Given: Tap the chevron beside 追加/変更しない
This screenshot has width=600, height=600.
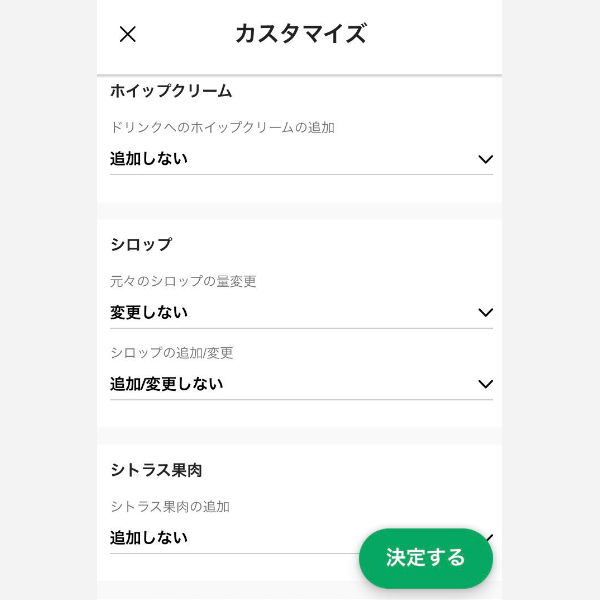Looking at the screenshot, I should click(485, 383).
